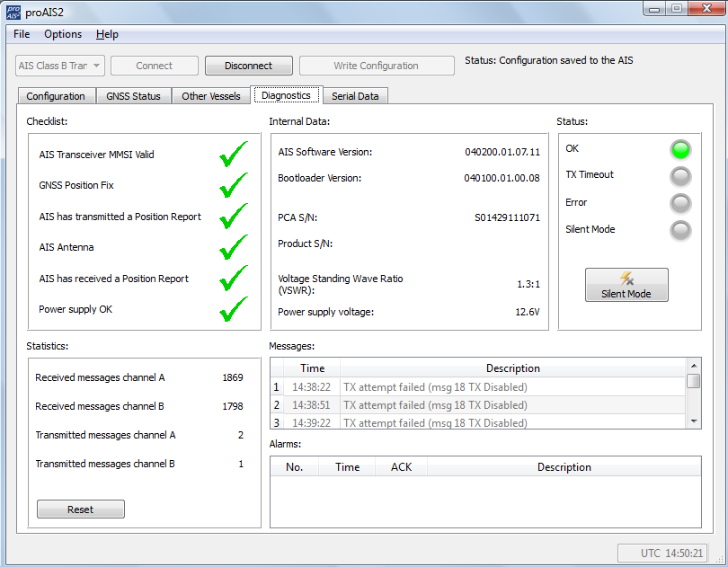Switch to the Configuration tab
This screenshot has height=567, width=728.
tap(56, 96)
